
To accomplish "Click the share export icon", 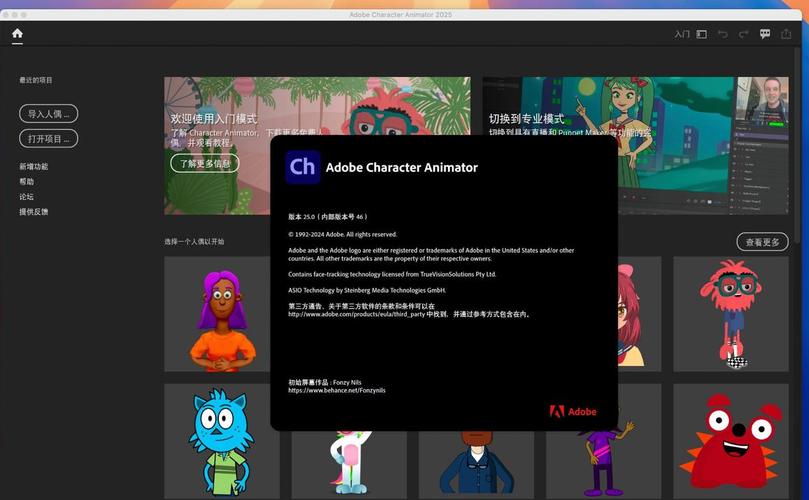I will click(x=786, y=34).
